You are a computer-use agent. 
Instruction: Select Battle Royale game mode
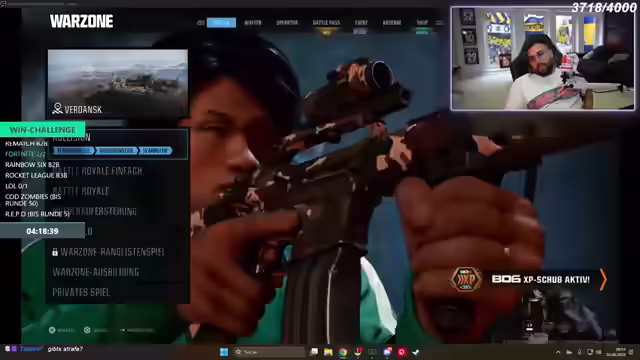tap(81, 191)
